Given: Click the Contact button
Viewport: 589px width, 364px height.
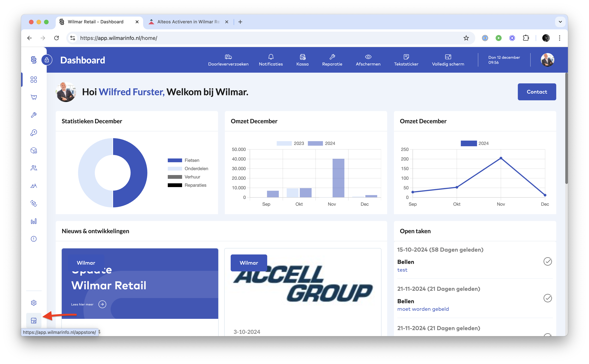Looking at the screenshot, I should [536, 92].
